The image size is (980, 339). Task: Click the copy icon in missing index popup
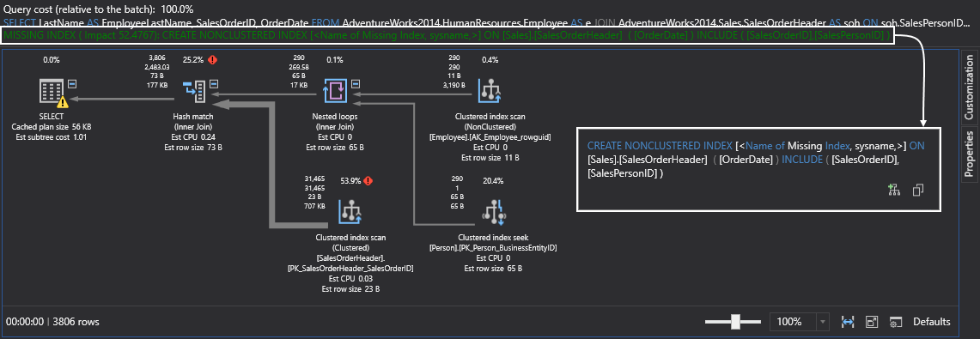click(918, 191)
